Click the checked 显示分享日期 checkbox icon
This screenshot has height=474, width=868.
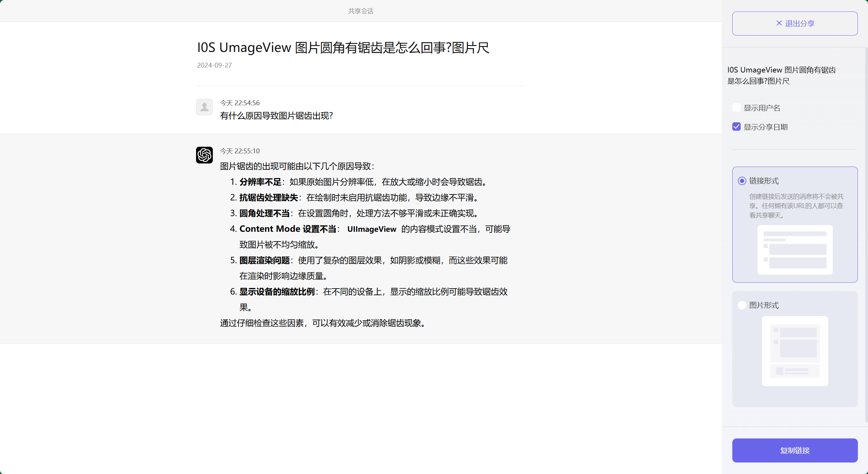click(736, 127)
